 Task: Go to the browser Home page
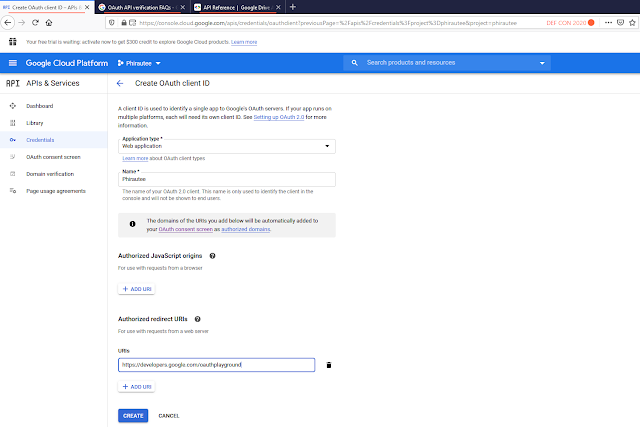(x=49, y=22)
